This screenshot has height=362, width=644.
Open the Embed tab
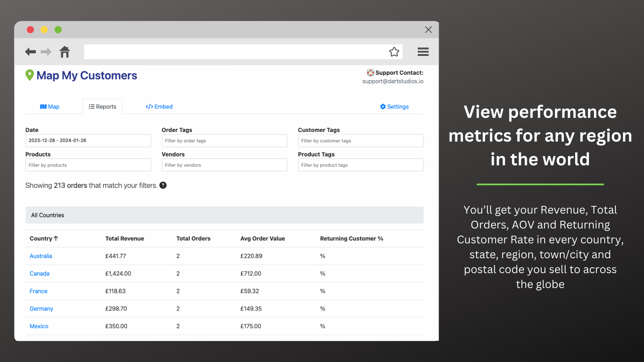click(x=159, y=107)
